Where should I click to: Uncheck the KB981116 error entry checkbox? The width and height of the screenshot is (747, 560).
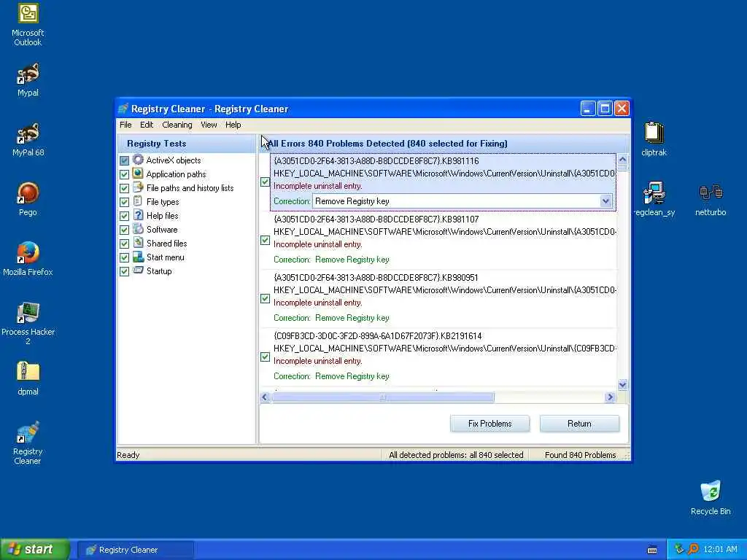coord(266,182)
